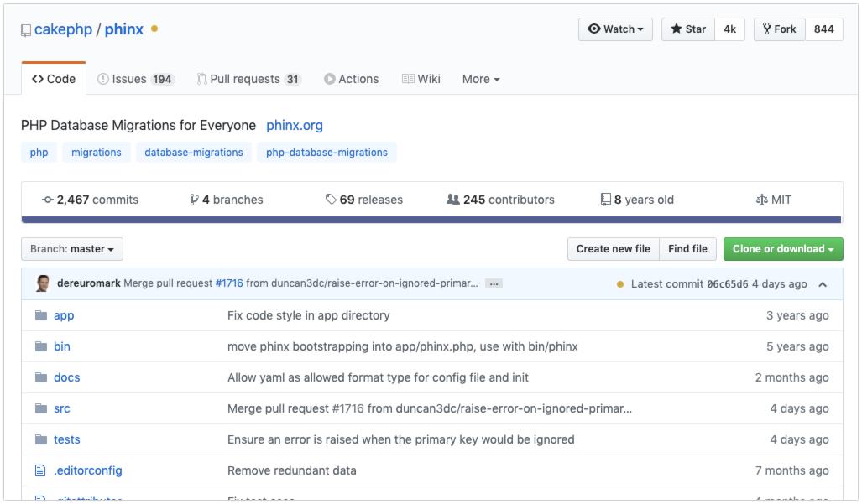View the 245 contributors link
The height and width of the screenshot is (504, 862).
coord(500,200)
